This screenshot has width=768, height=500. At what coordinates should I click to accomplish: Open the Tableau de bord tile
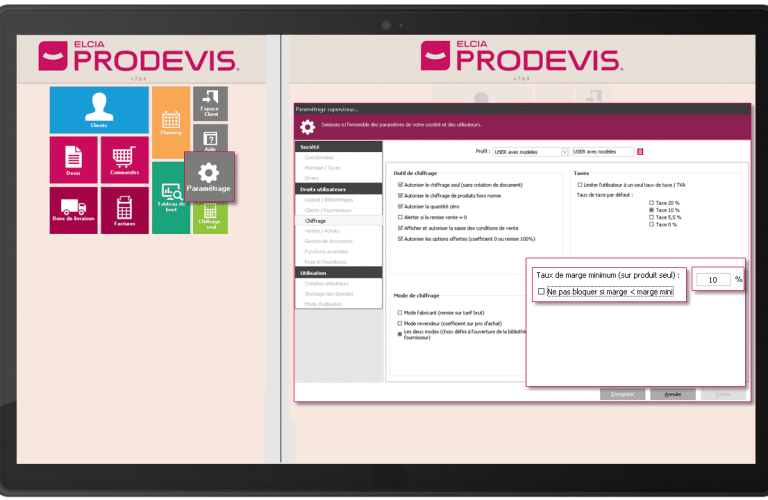tap(168, 197)
